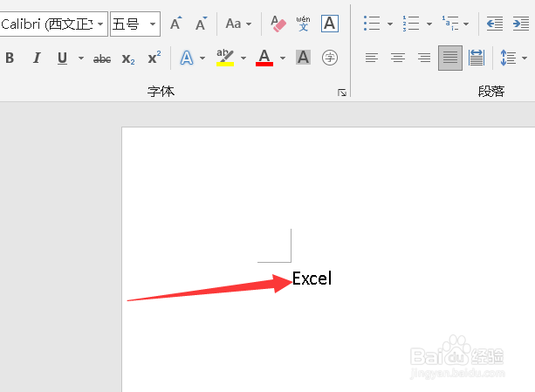The image size is (535, 392).
Task: Click Line and Paragraph Spacing icon
Action: coord(508,58)
